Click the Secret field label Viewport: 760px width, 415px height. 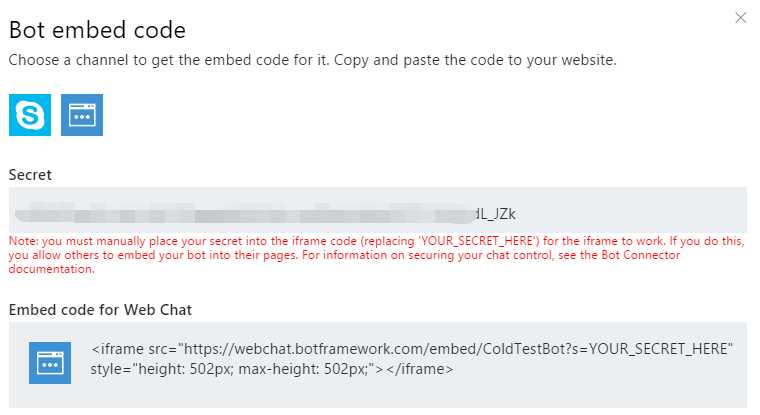(30, 175)
